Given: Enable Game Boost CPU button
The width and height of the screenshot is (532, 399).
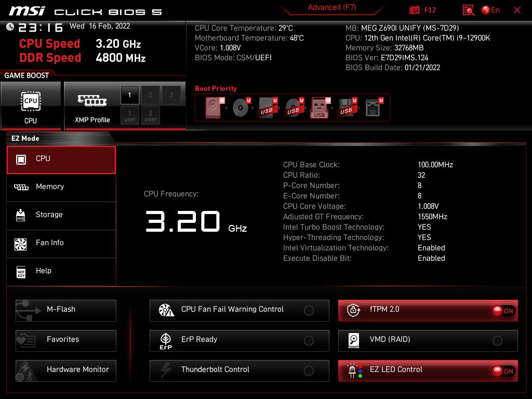Looking at the screenshot, I should (31, 106).
